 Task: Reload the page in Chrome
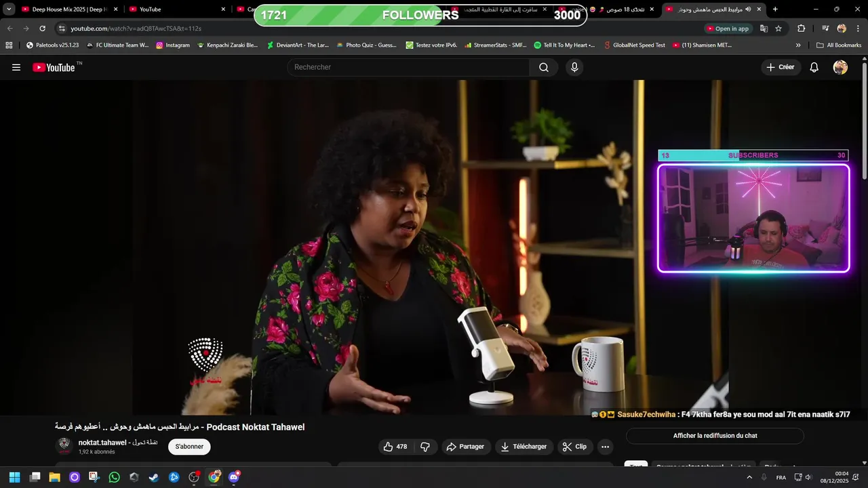[x=42, y=28]
